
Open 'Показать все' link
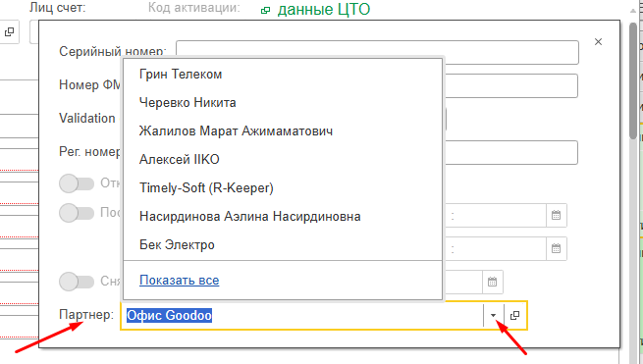(180, 280)
